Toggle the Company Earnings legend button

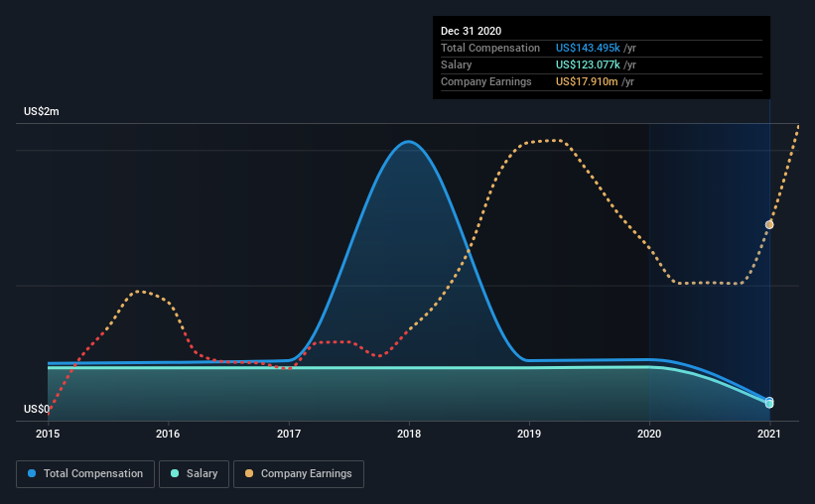299,474
